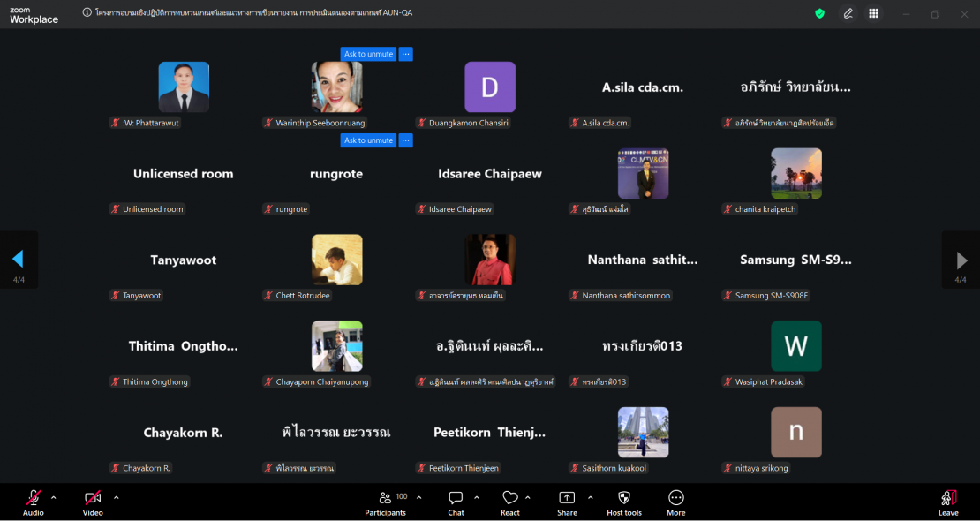Image resolution: width=980 pixels, height=521 pixels.
Task: Click the annotate pencil icon in title bar
Action: 848,13
